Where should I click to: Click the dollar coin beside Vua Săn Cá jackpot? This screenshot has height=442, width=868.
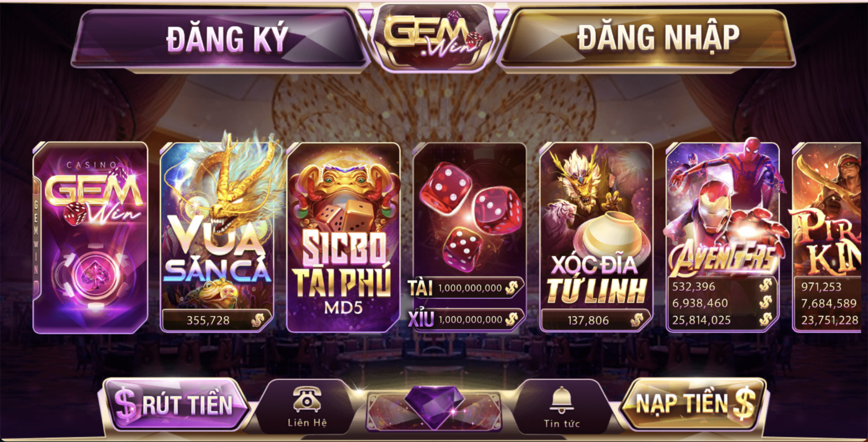click(x=258, y=320)
